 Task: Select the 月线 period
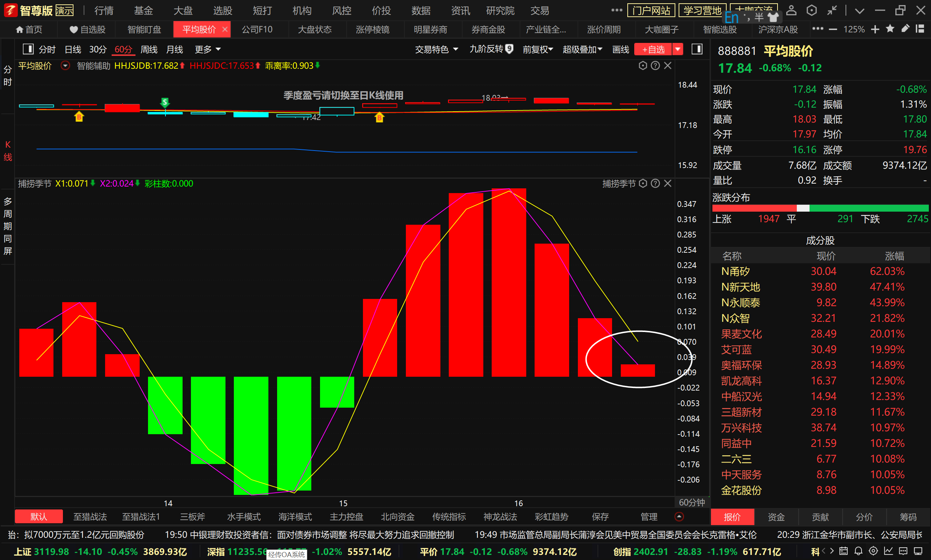click(x=174, y=49)
